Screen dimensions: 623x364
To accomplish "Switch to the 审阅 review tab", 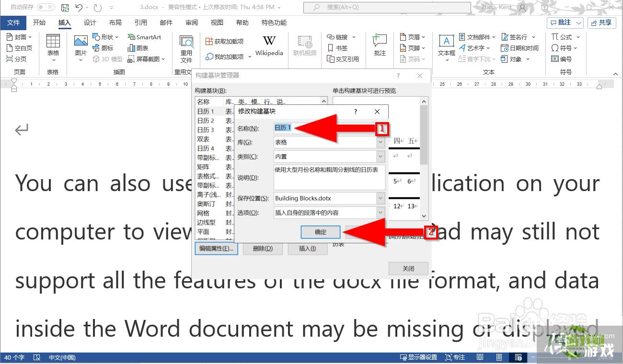I will (x=192, y=23).
